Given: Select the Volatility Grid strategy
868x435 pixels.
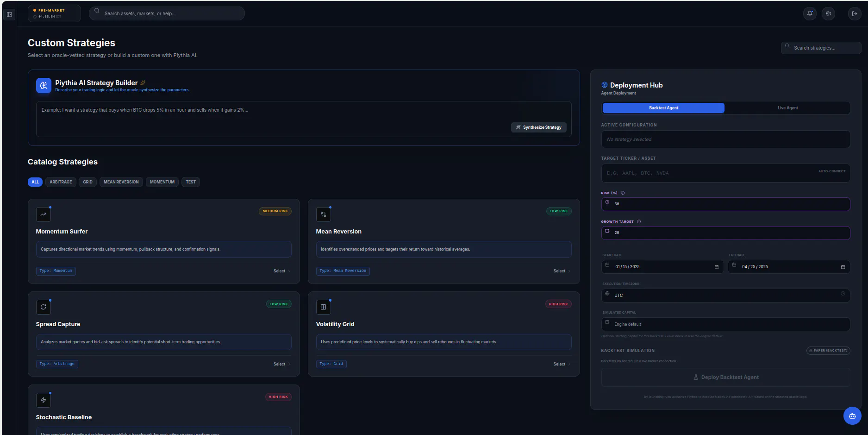Looking at the screenshot, I should (x=562, y=364).
